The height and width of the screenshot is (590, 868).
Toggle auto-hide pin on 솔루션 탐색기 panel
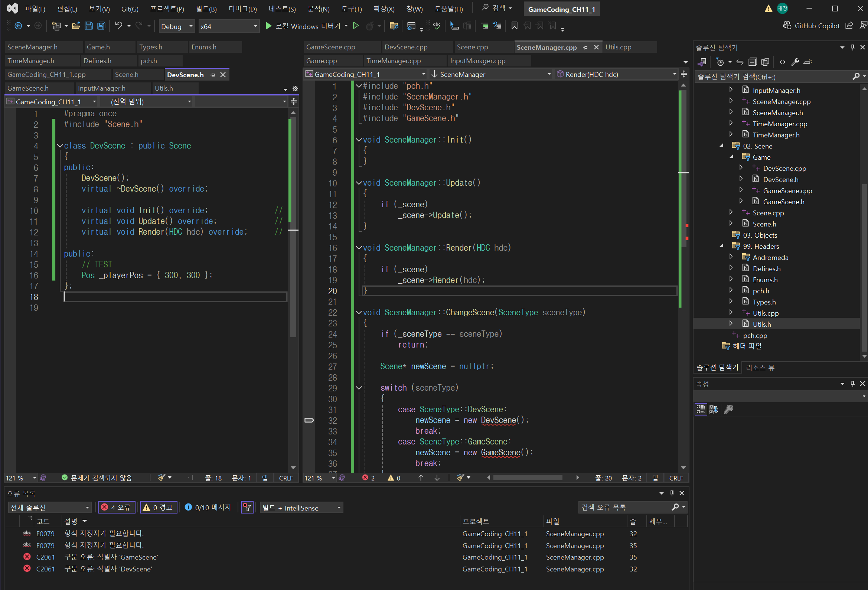(852, 48)
